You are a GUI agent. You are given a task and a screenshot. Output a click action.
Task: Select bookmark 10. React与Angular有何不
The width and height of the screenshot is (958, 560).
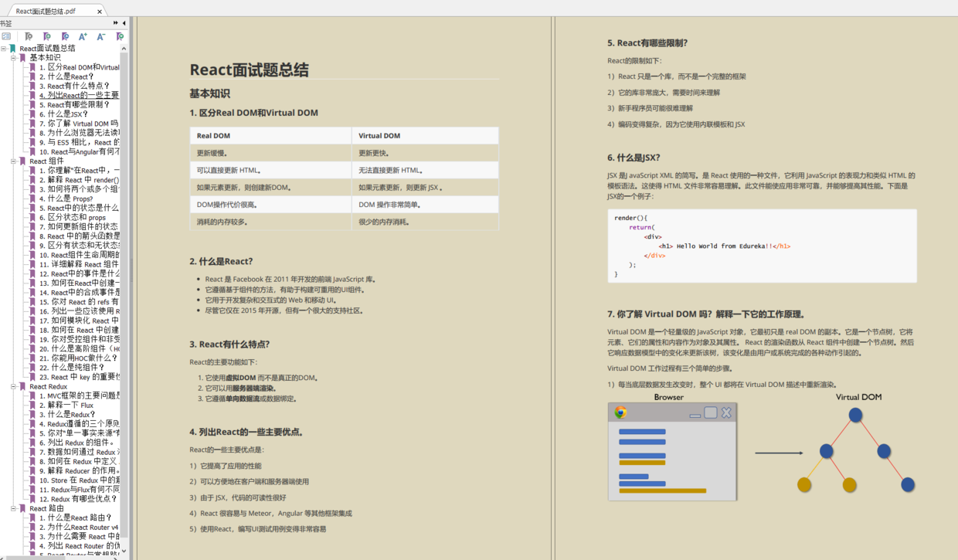tap(80, 151)
